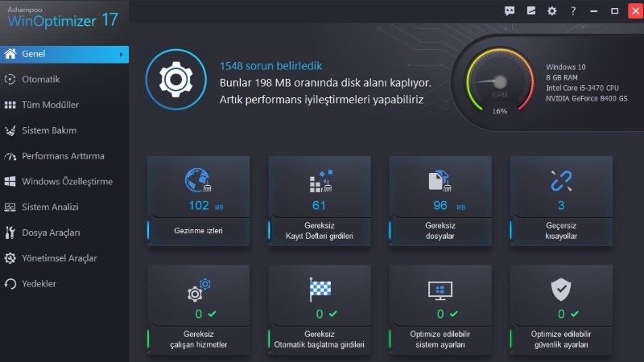
Task: Click the Sistem Bakım broom icon
Action: click(x=10, y=130)
